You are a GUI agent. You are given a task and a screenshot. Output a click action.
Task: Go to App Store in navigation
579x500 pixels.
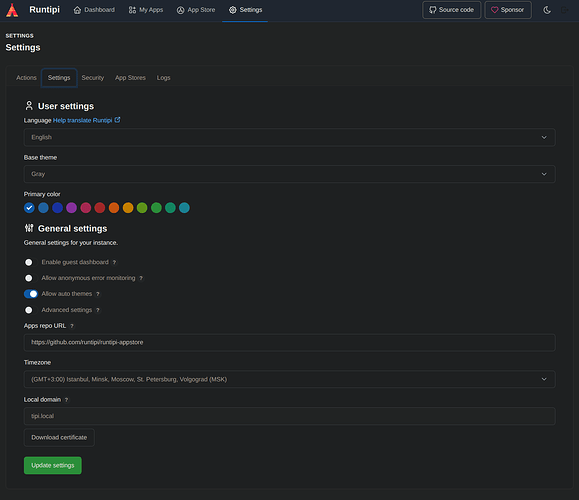click(x=196, y=10)
